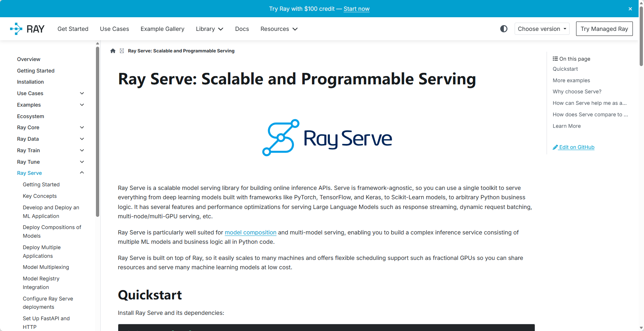Click the Ray Serve logo image
Image resolution: width=644 pixels, height=331 pixels.
click(327, 138)
